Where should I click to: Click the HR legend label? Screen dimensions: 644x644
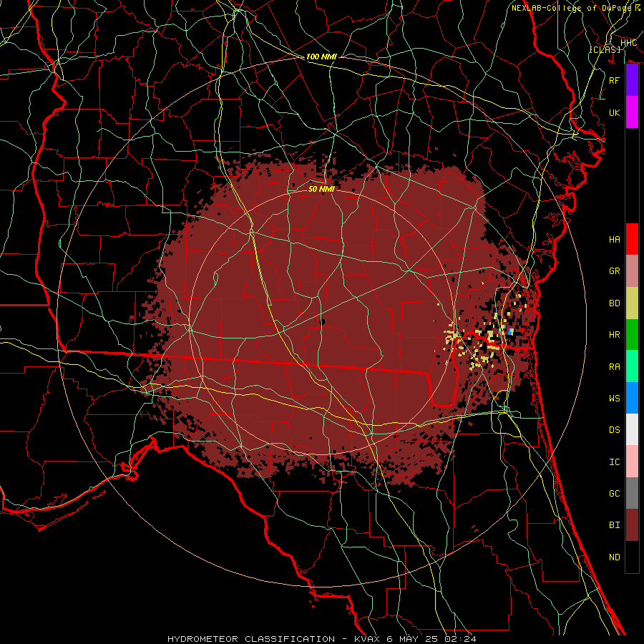[x=615, y=335]
